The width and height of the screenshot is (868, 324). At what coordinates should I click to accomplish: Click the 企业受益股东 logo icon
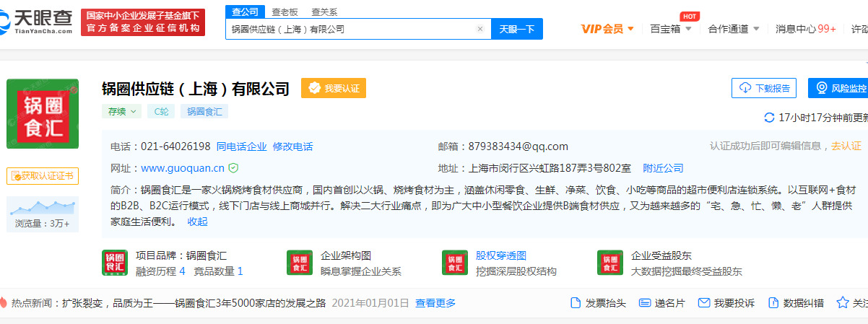click(610, 263)
